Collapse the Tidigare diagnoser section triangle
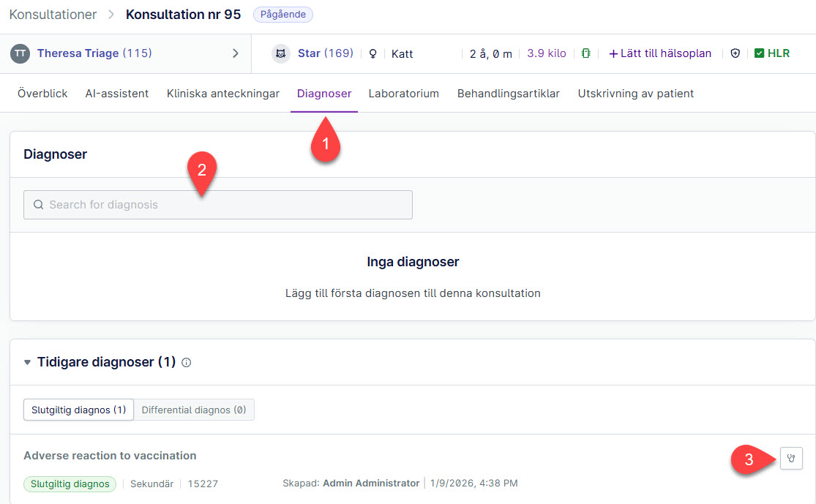Viewport: 816px width, 504px height. coord(27,362)
